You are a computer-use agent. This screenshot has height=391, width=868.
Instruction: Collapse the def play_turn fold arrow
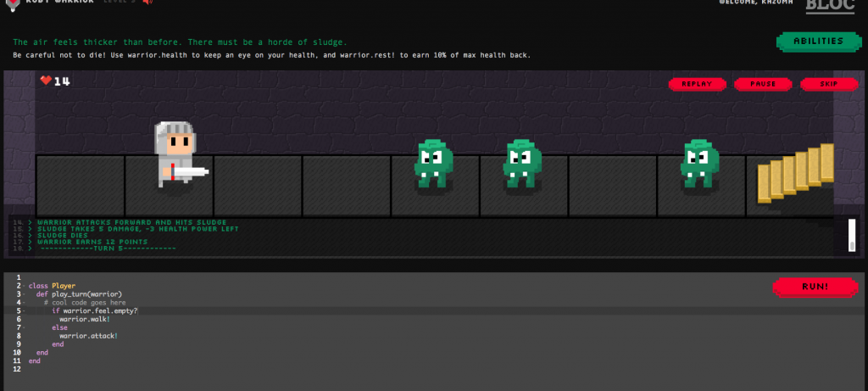[24, 294]
